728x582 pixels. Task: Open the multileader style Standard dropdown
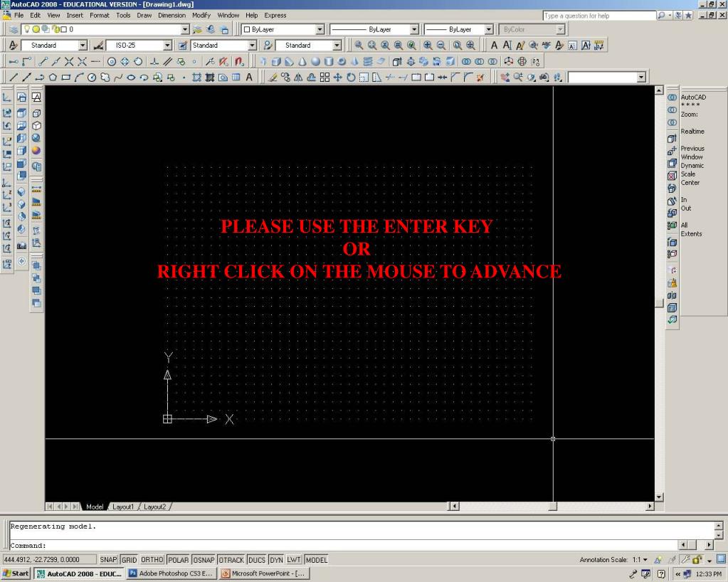337,45
